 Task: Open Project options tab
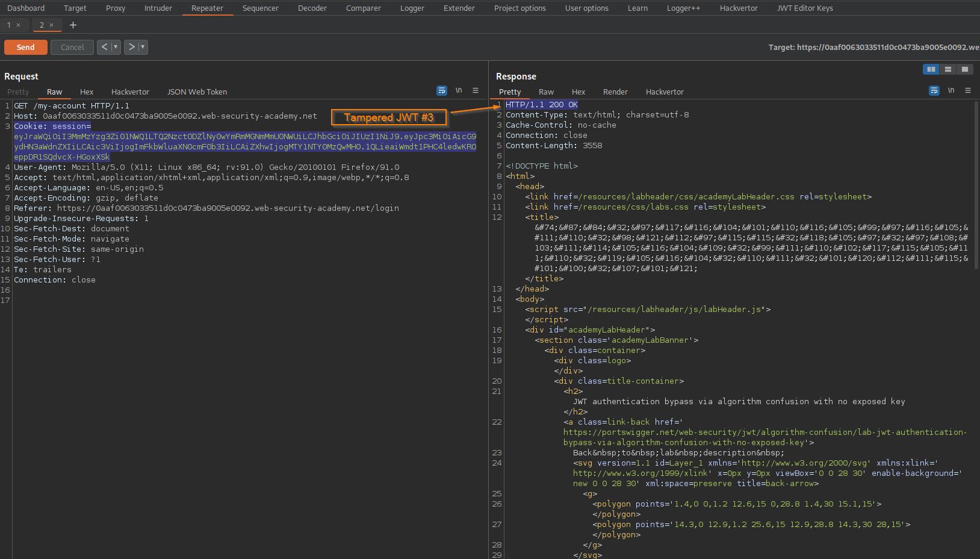[520, 8]
